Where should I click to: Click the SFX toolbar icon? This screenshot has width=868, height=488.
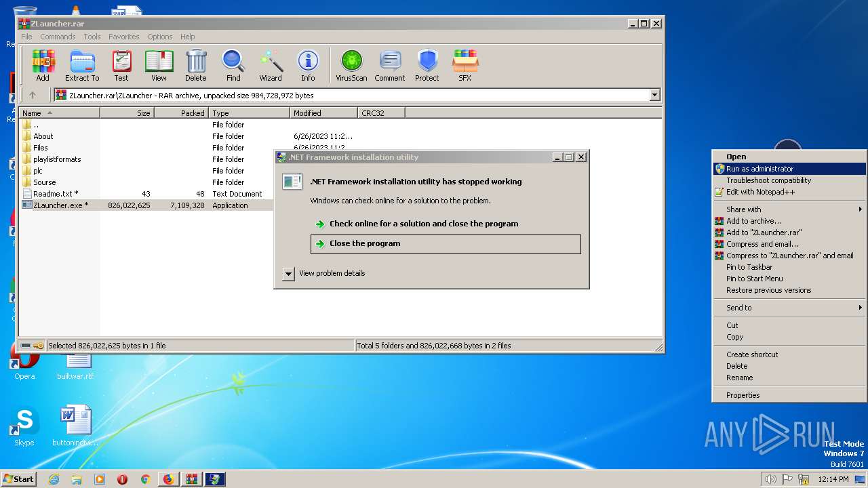click(x=465, y=66)
